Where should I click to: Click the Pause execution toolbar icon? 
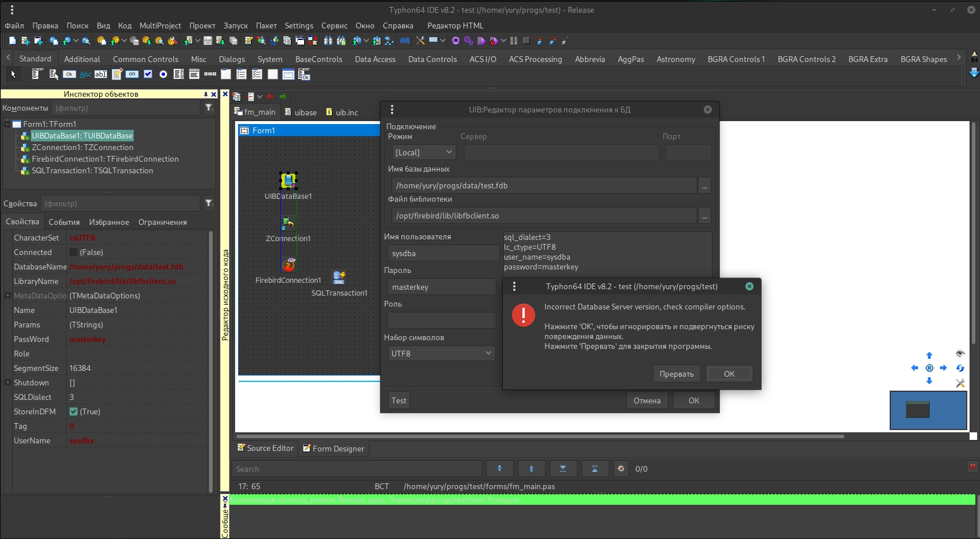(x=514, y=41)
